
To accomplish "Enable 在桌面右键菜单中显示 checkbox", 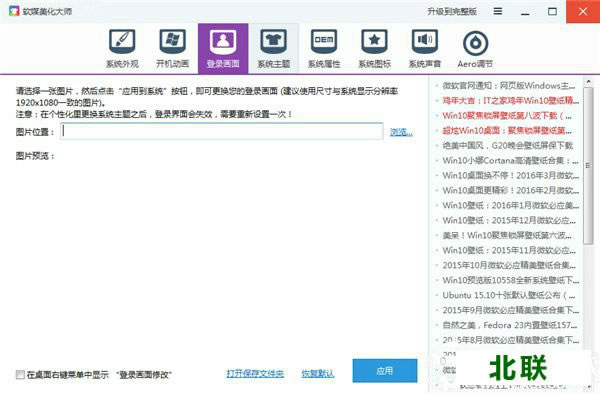I will (x=20, y=374).
